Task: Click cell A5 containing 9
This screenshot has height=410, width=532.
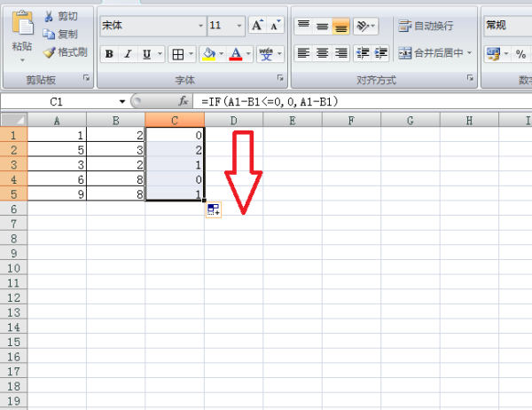Action: point(57,194)
